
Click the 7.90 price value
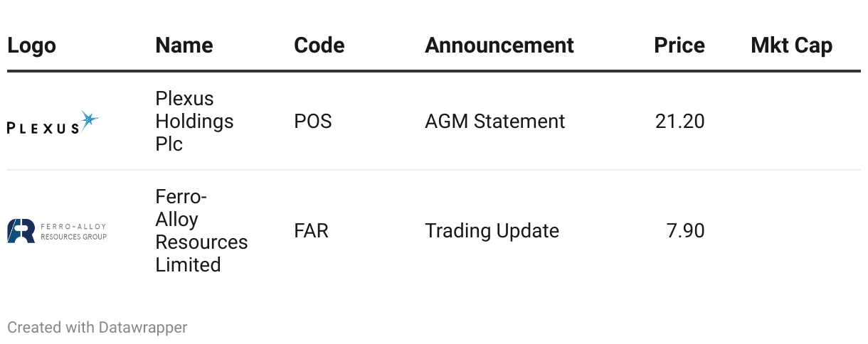tap(685, 231)
